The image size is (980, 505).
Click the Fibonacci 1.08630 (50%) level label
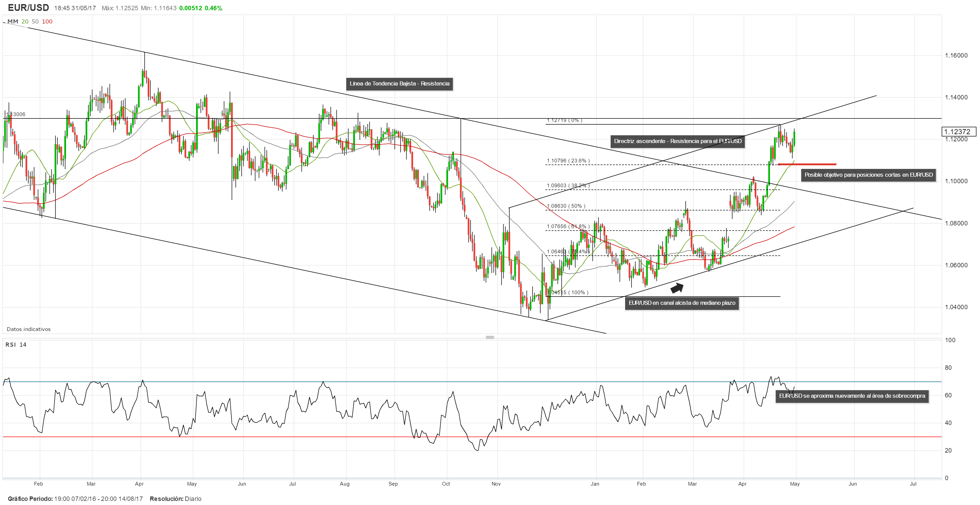pyautogui.click(x=566, y=206)
